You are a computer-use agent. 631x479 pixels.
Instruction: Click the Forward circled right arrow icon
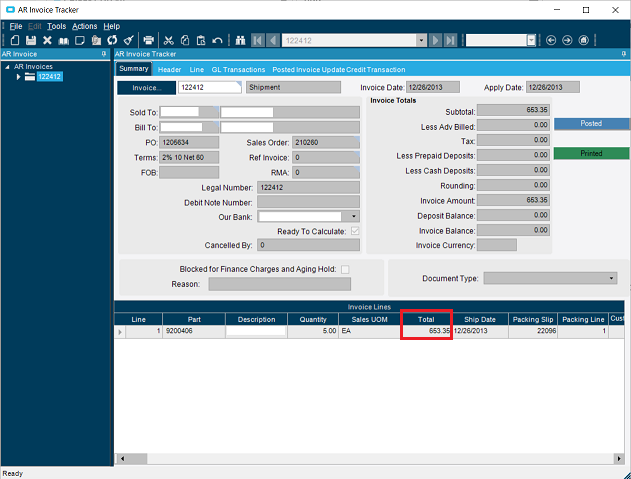(567, 40)
